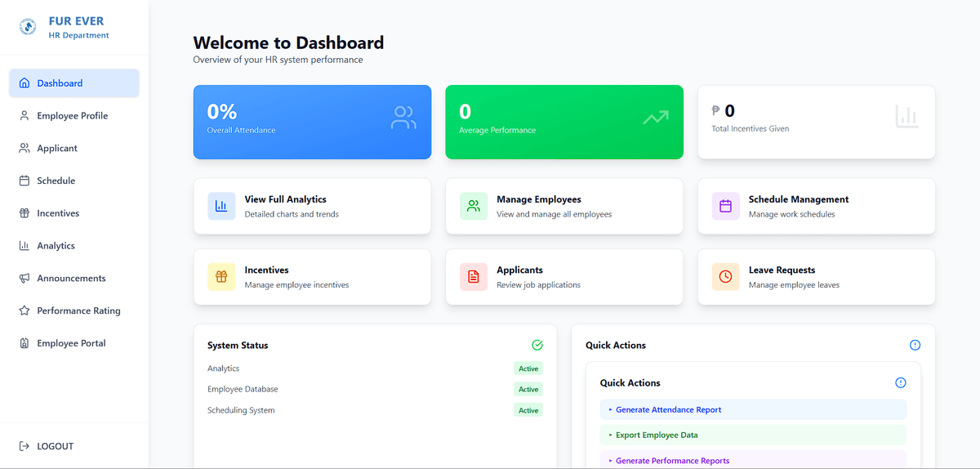Click the green checkmark in System Status
This screenshot has height=469, width=980.
point(537,346)
